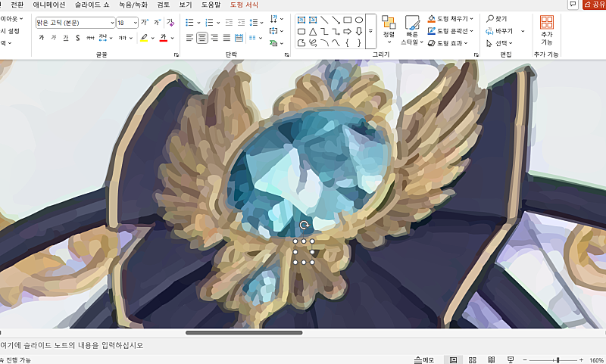Viewport: 606px width, 364px height.
Task: Select the triangle shape
Action: click(313, 31)
